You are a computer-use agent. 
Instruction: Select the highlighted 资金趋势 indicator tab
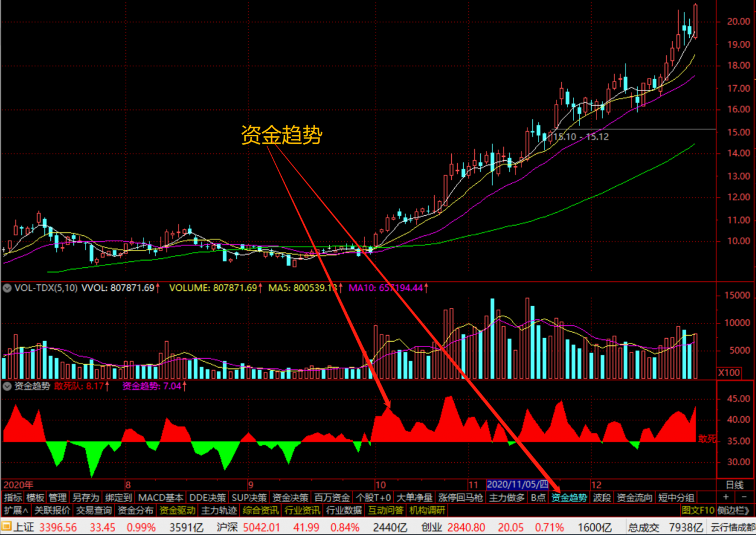pos(569,498)
